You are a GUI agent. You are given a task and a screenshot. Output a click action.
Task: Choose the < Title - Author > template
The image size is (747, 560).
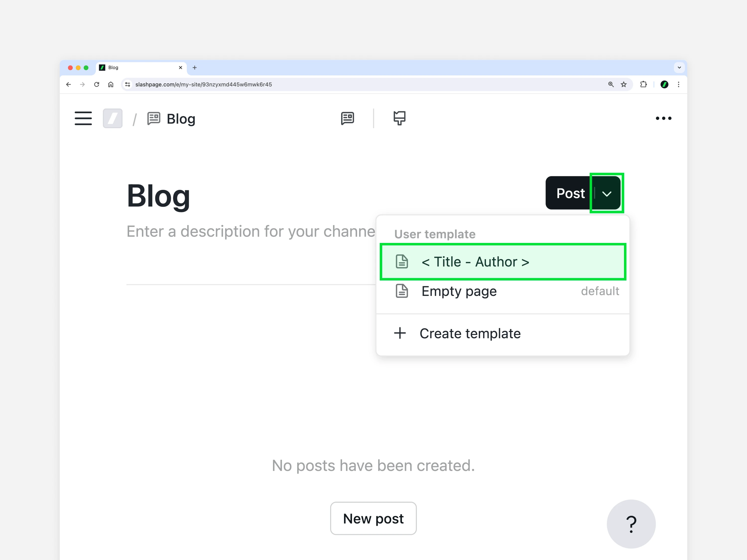503,262
